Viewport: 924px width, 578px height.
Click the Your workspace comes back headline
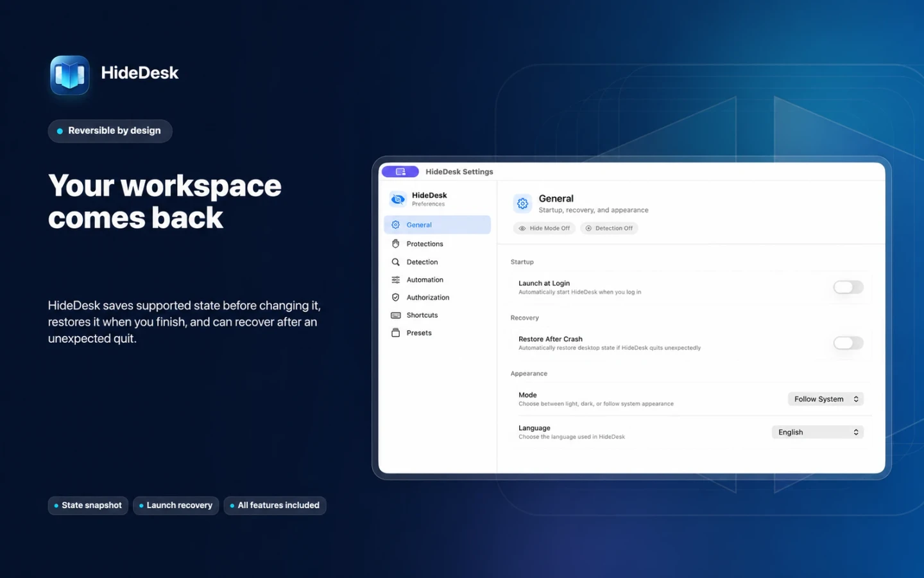pyautogui.click(x=165, y=202)
